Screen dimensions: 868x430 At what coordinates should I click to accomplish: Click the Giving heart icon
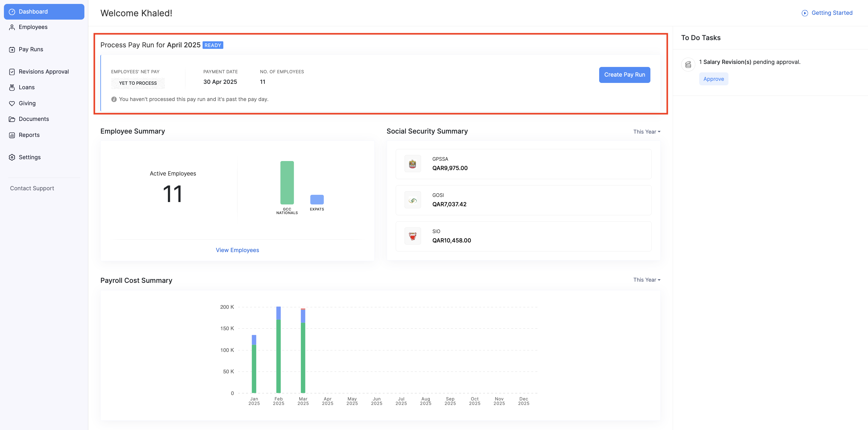coord(12,103)
